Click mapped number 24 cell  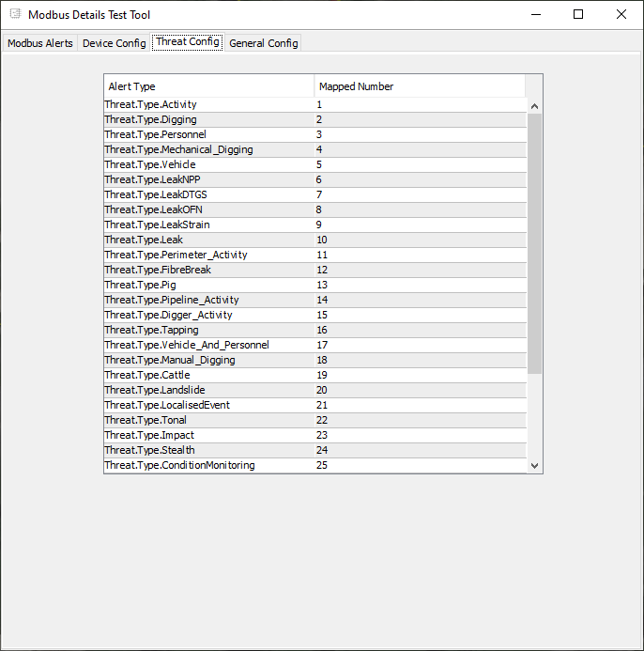coord(421,450)
